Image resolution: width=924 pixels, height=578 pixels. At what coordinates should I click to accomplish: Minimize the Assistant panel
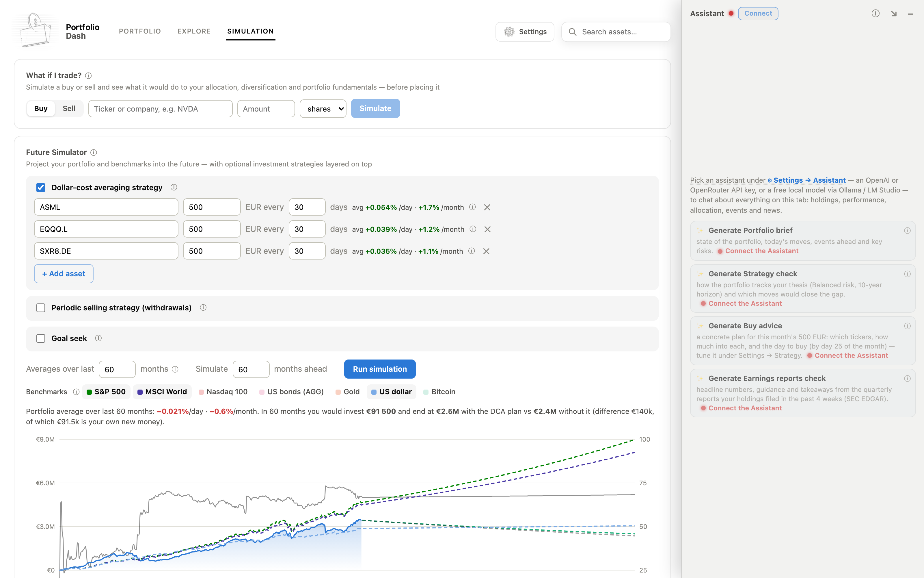tap(910, 14)
